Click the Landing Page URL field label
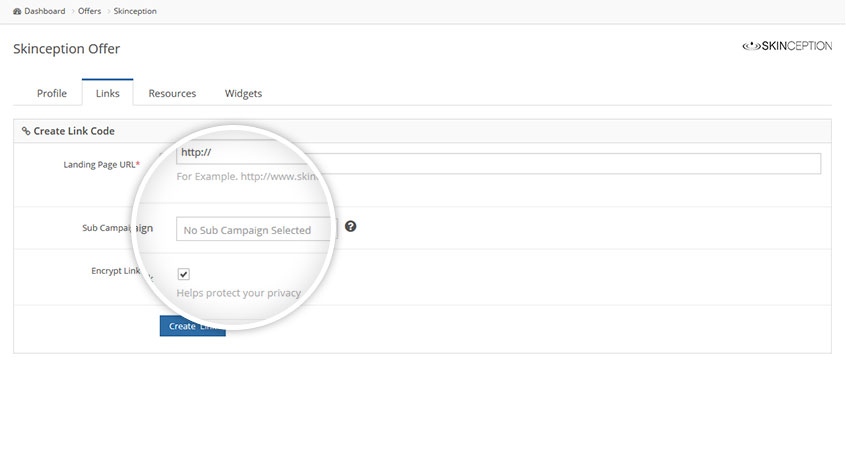846x450 pixels. (x=101, y=165)
